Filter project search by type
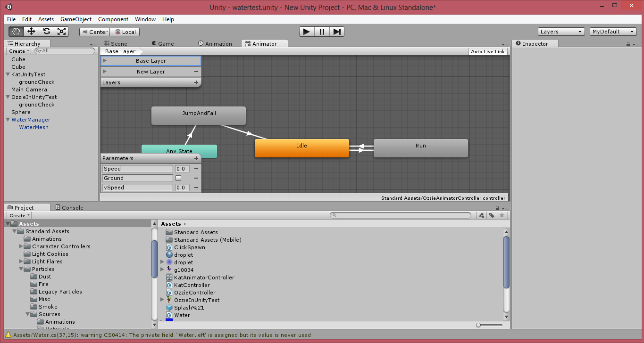Image resolution: width=644 pixels, height=343 pixels. (482, 215)
